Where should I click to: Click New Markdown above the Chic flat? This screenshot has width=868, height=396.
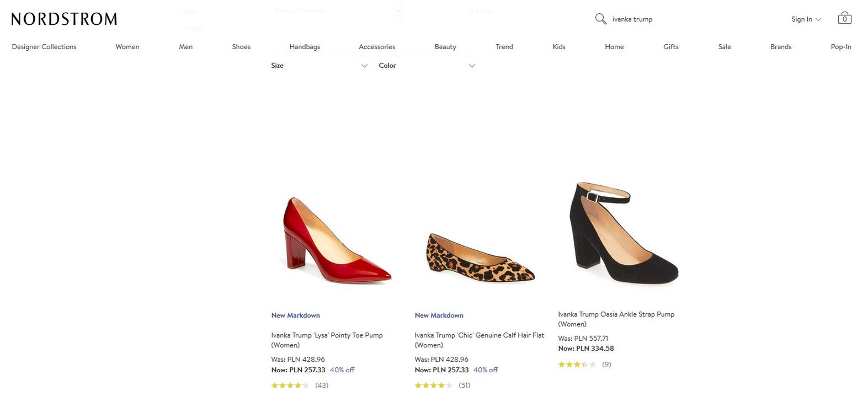pos(439,315)
